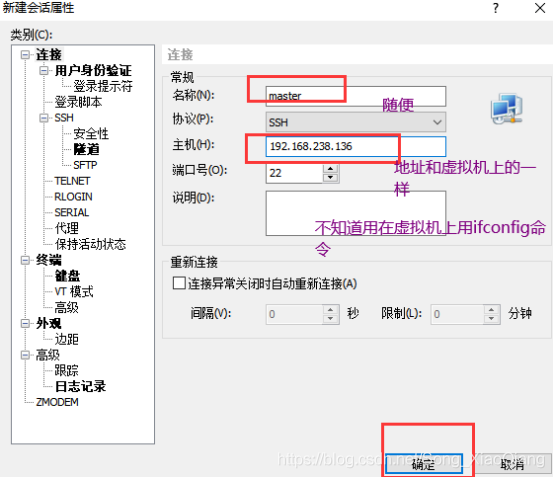554x478 pixels.
Task: Close the new session properties dialog
Action: [540, 8]
